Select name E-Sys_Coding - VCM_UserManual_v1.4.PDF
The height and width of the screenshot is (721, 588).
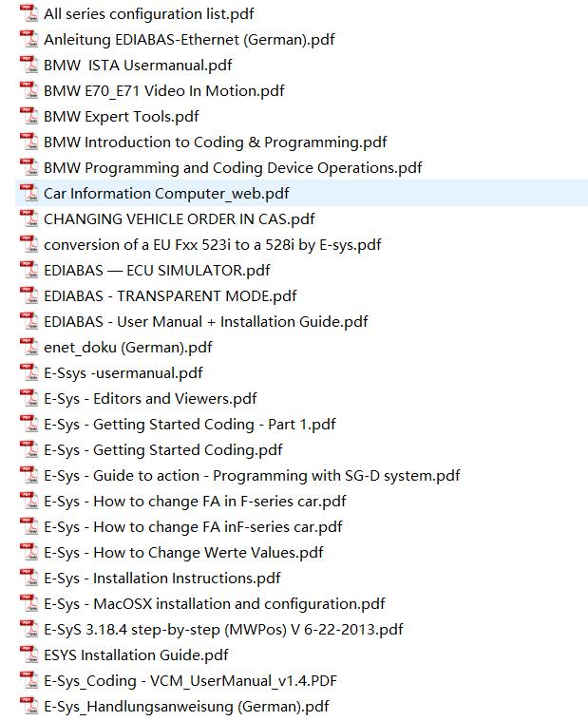(x=190, y=680)
